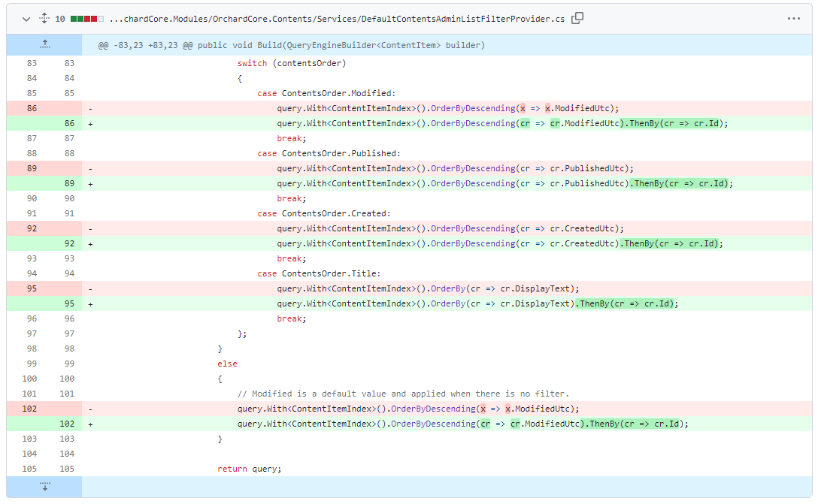Select added line number 95
Image resolution: width=818 pixels, height=504 pixels.
pyautogui.click(x=69, y=303)
